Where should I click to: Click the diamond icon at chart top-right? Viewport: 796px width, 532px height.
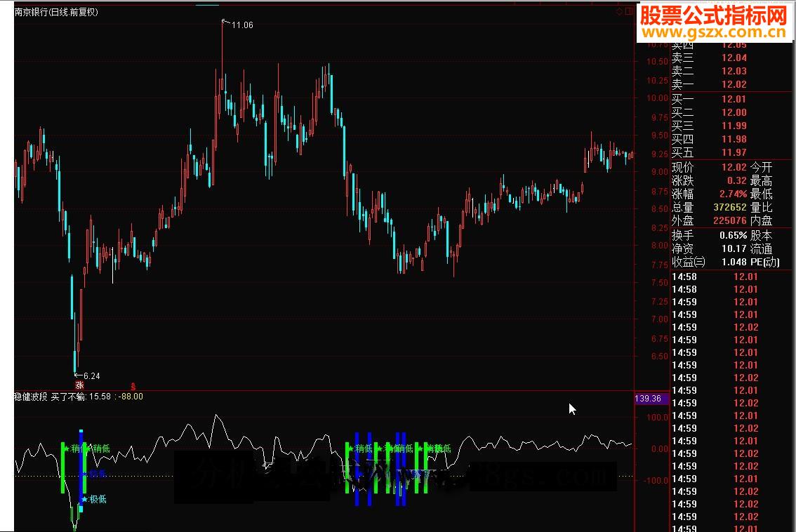pos(619,11)
